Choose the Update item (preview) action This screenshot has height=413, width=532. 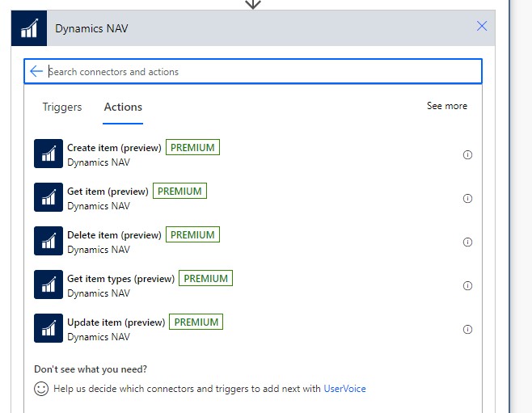(116, 322)
